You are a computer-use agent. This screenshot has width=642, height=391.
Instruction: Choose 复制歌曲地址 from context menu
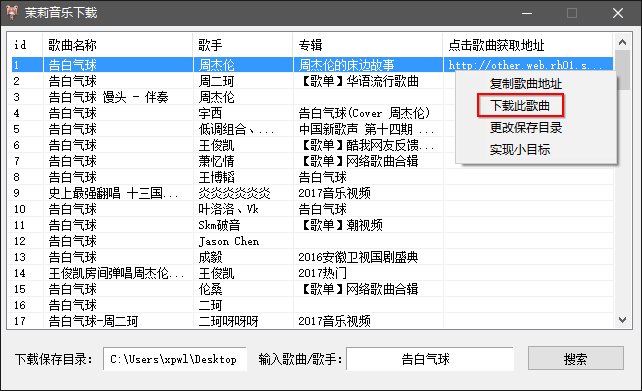pos(525,84)
